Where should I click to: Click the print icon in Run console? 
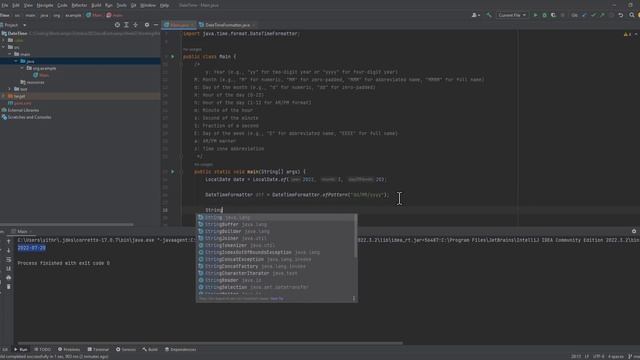[9, 278]
